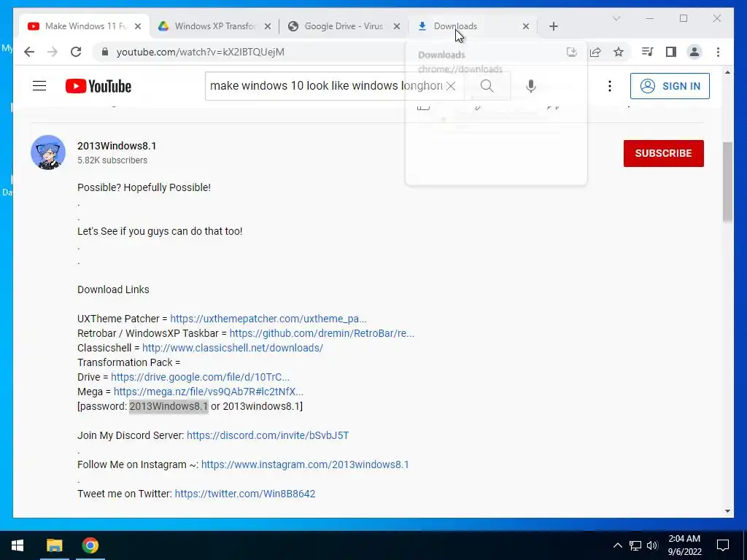Screen dimensions: 747x560
Task: Click the scrollbar up arrow
Action: click(x=727, y=72)
